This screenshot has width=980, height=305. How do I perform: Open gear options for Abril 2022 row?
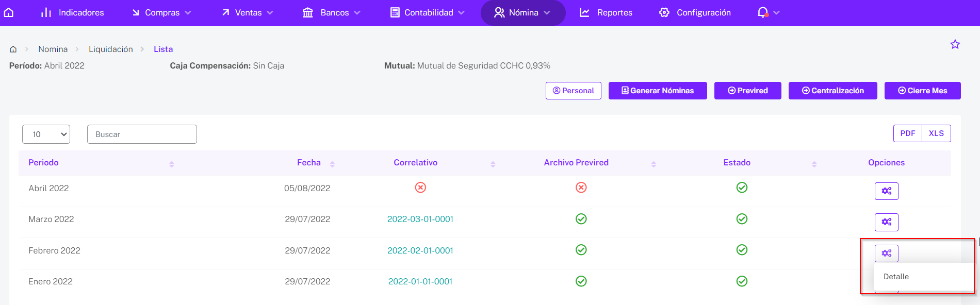tap(886, 191)
